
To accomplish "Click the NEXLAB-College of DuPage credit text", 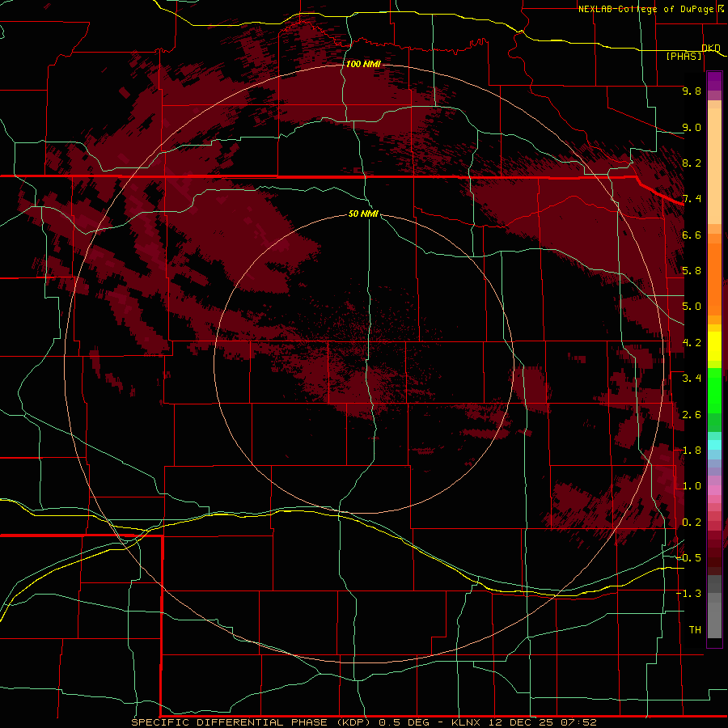I will (x=645, y=9).
